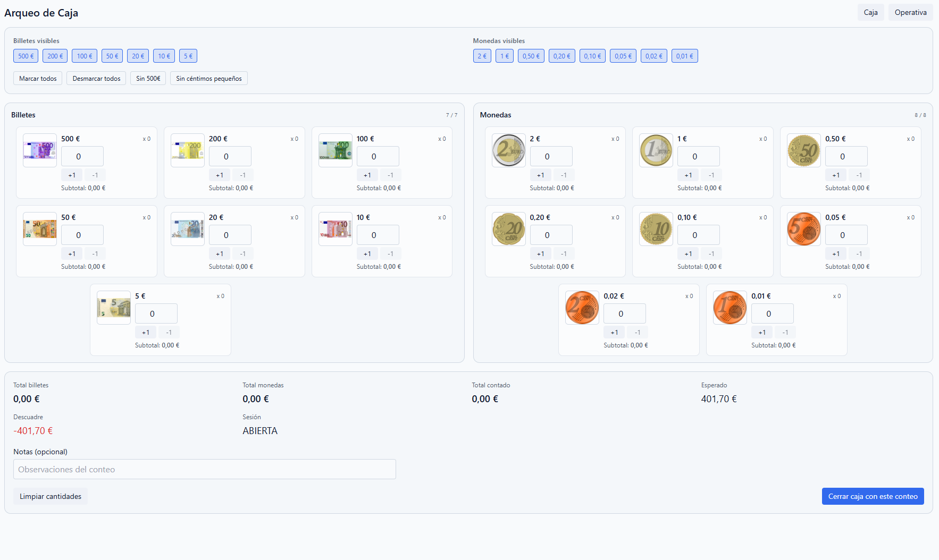Click the 0,05 € copper coin image
This screenshot has width=939, height=560.
tap(803, 229)
